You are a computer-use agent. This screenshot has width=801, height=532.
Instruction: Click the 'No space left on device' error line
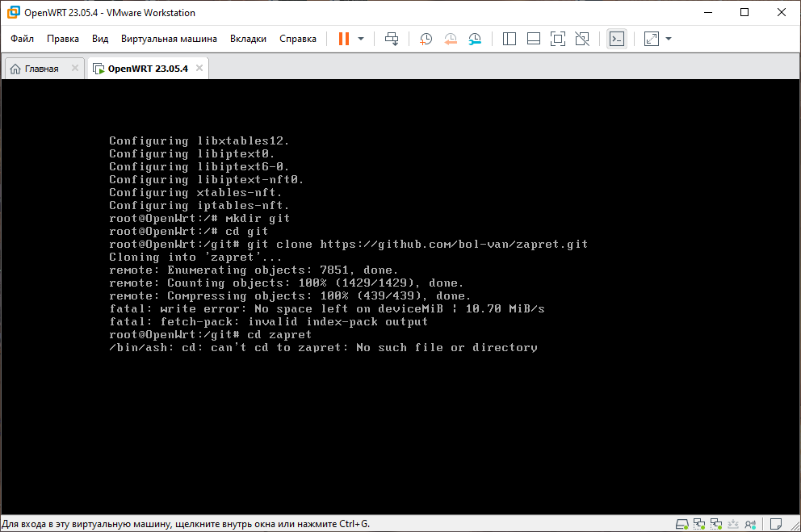coord(326,309)
